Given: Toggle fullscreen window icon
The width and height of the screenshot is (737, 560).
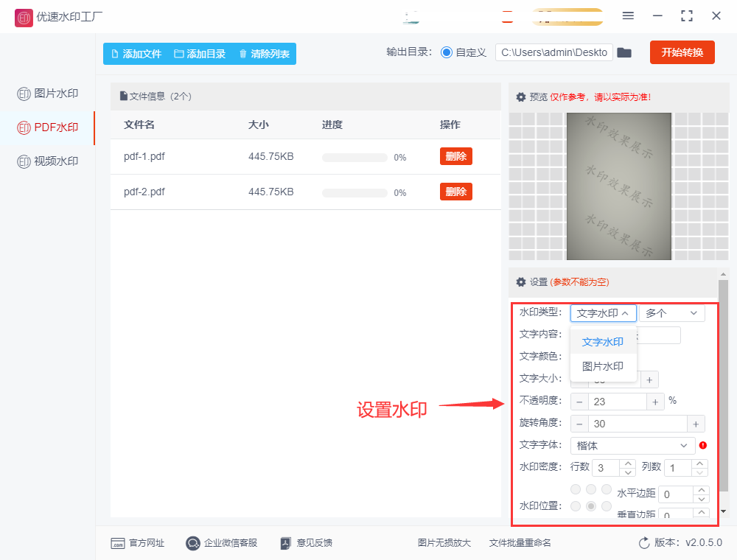Looking at the screenshot, I should (687, 16).
